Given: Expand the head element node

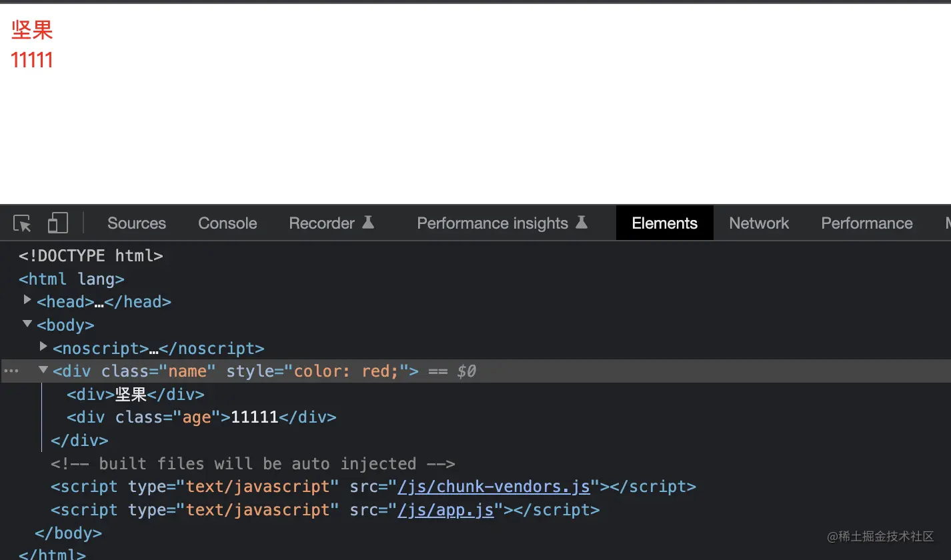Looking at the screenshot, I should click(27, 301).
